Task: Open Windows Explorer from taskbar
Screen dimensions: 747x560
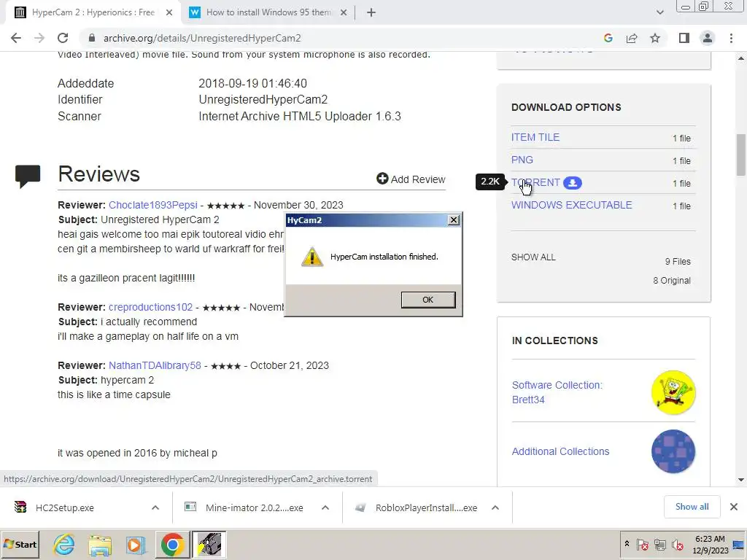Action: (x=99, y=544)
